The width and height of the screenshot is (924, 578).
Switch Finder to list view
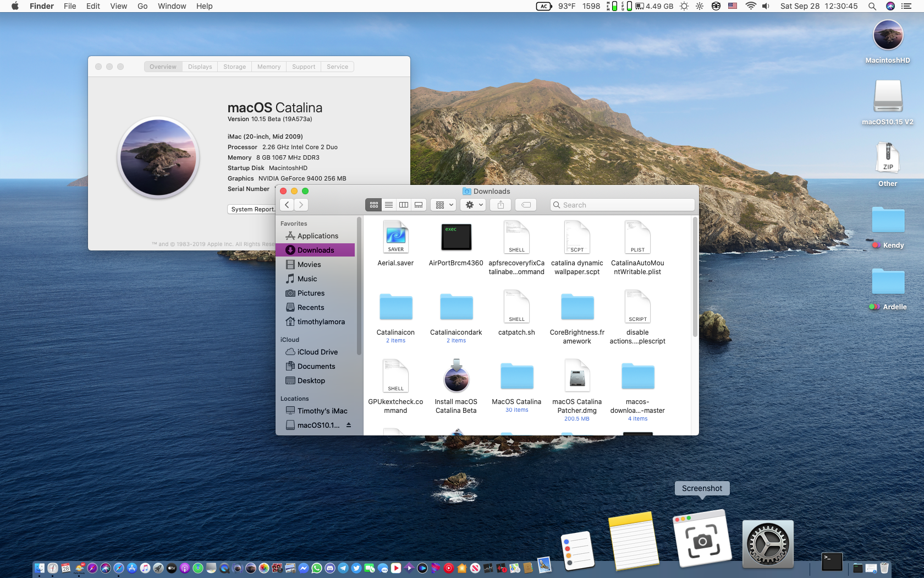tap(389, 205)
